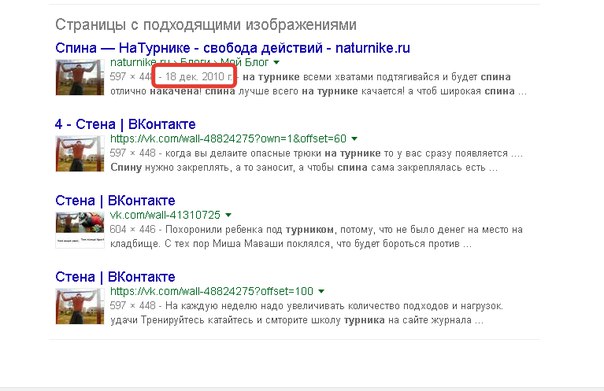Expand the arrow after offset=100 URL

[x=321, y=291]
